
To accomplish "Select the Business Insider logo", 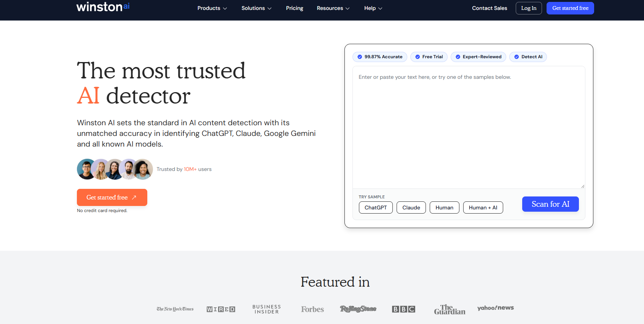I will click(x=266, y=309).
